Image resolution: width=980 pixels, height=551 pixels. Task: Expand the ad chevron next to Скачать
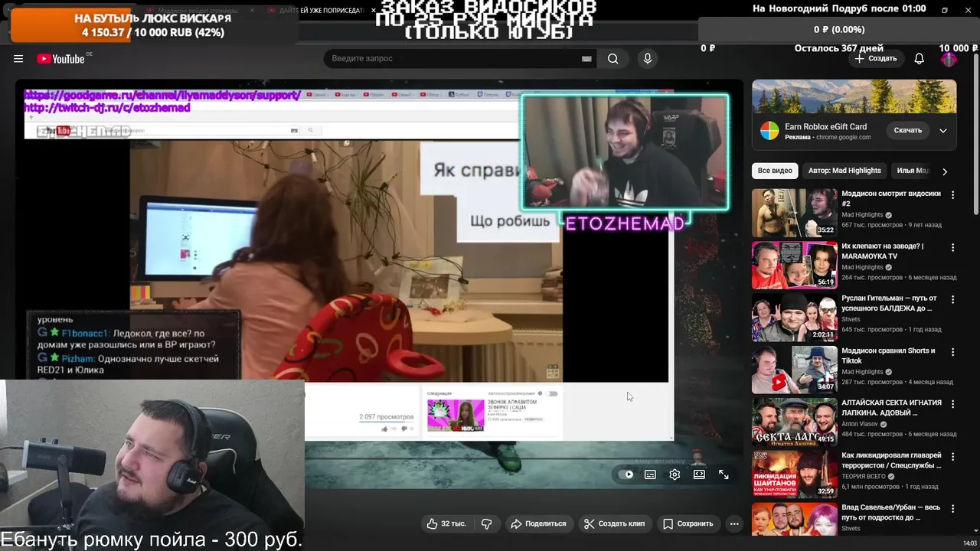[943, 131]
